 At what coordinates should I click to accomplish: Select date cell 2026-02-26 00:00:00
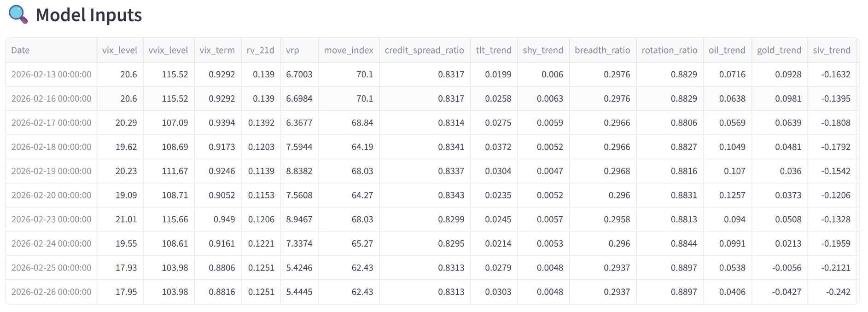(51, 292)
